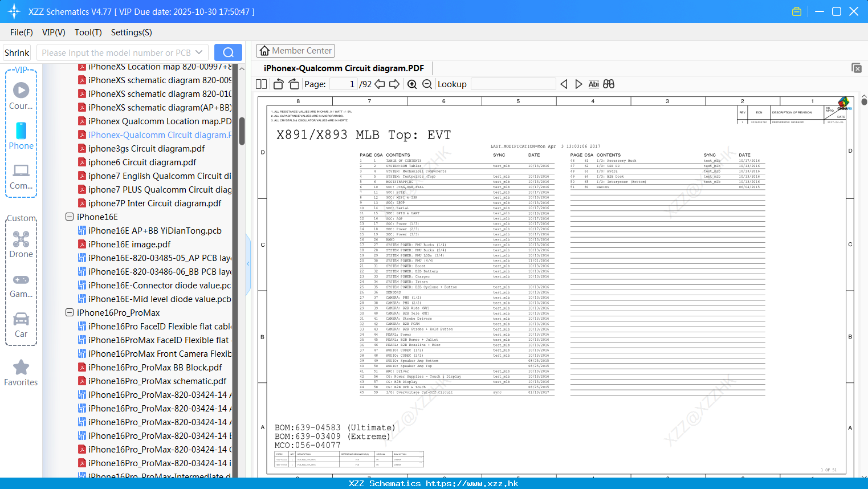Find previous lookup result triangle

point(564,84)
